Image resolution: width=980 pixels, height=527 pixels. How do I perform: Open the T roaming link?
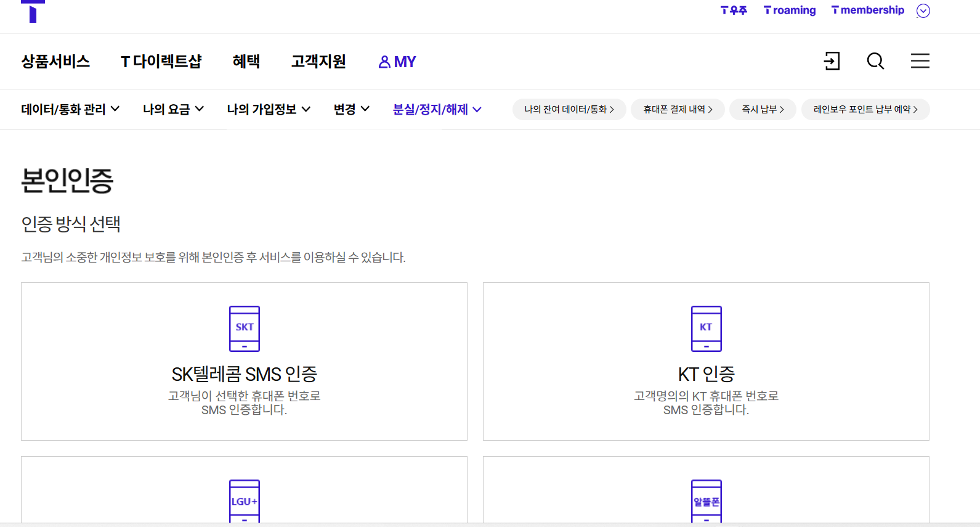(x=790, y=10)
